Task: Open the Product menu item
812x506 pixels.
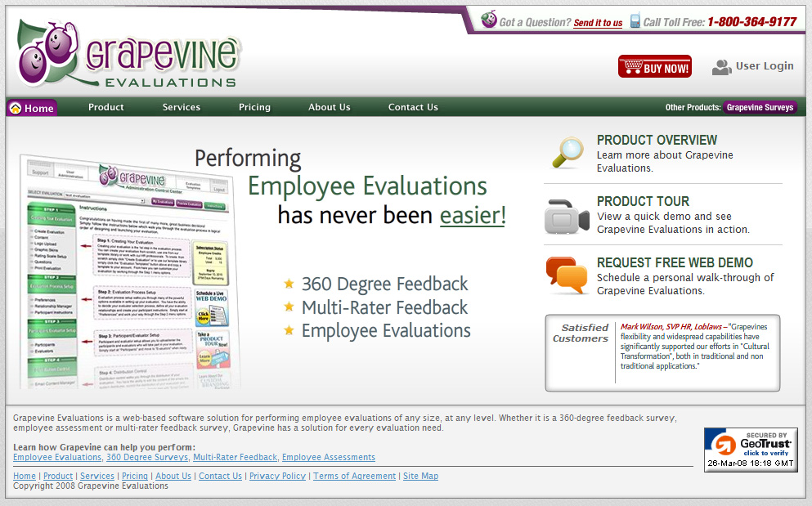Action: pos(106,107)
